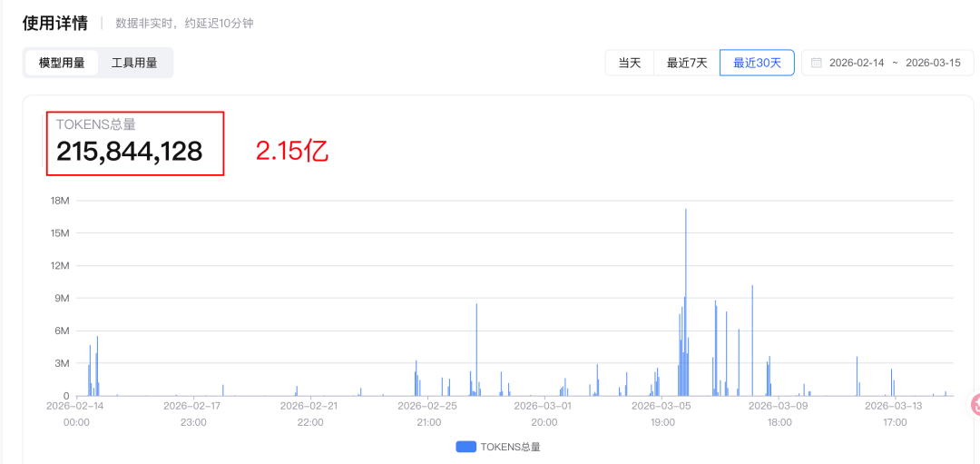Click the 12M y-axis label
The width and height of the screenshot is (980, 464).
pyautogui.click(x=58, y=266)
